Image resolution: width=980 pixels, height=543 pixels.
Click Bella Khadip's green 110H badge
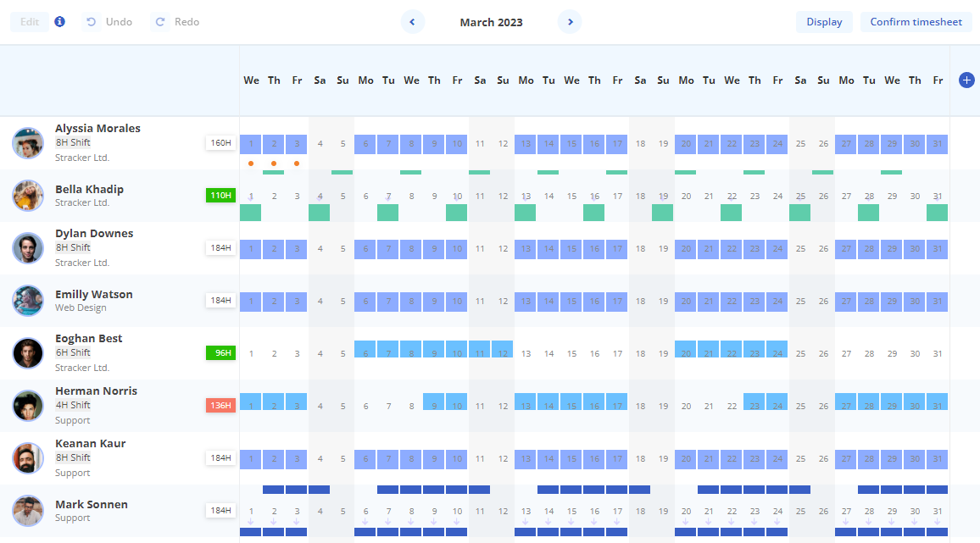(x=220, y=196)
